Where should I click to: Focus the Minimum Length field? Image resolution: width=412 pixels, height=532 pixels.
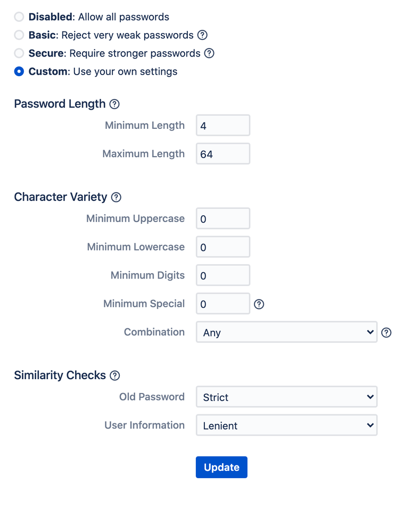(x=223, y=125)
